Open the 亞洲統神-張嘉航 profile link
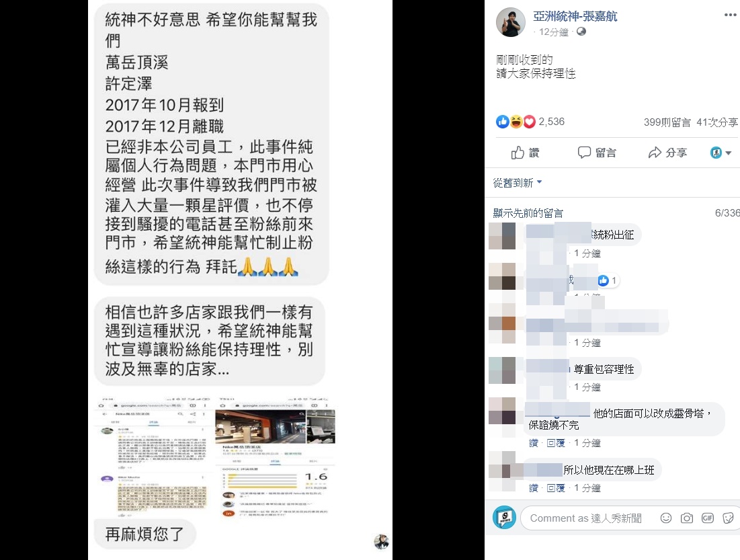The image size is (740, 560). click(x=575, y=17)
